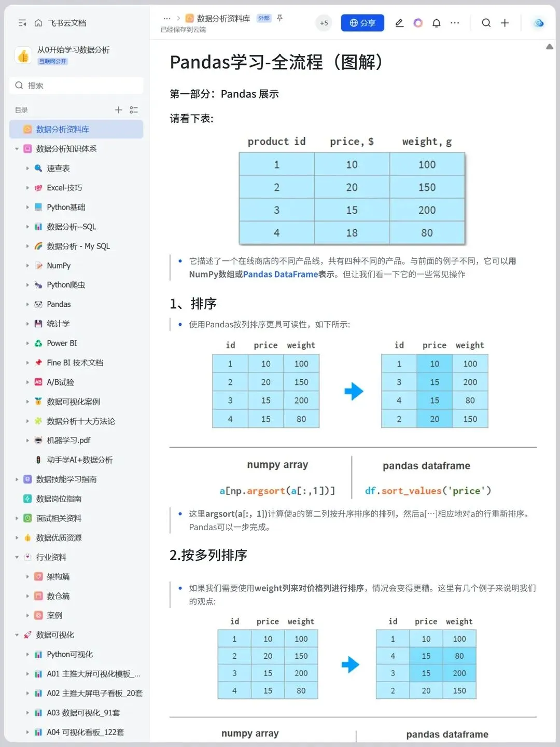Expand the NumPy node arrow
Image resolution: width=560 pixels, height=747 pixels.
27,266
